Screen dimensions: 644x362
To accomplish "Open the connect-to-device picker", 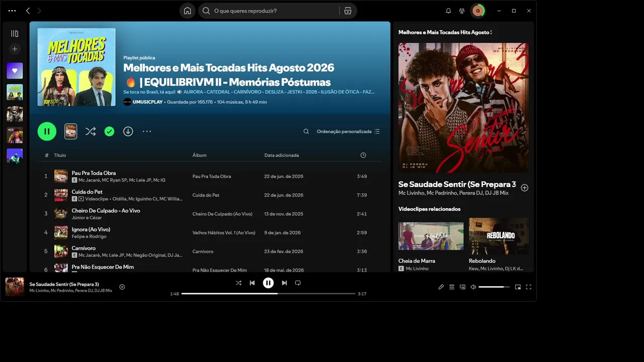I will 462,287.
